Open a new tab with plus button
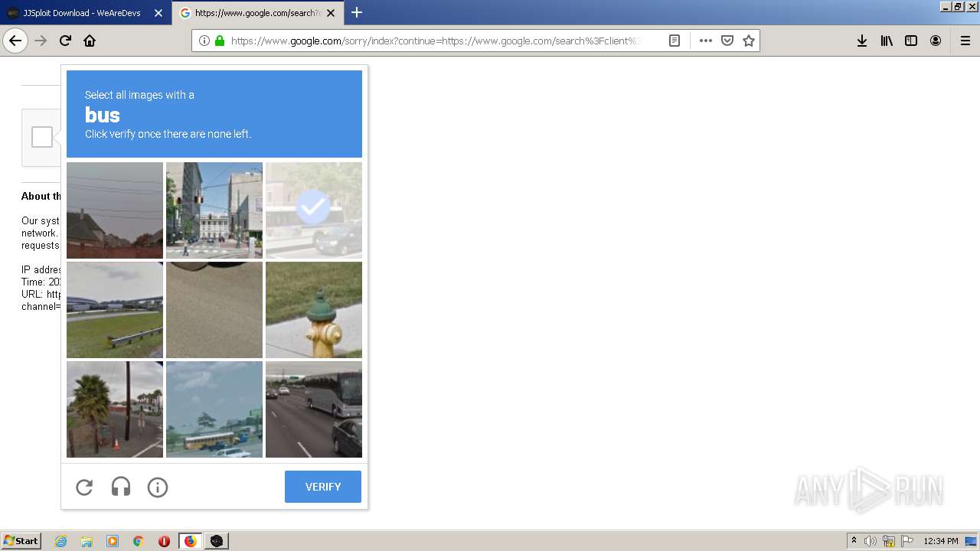Image resolution: width=980 pixels, height=551 pixels. [x=357, y=12]
